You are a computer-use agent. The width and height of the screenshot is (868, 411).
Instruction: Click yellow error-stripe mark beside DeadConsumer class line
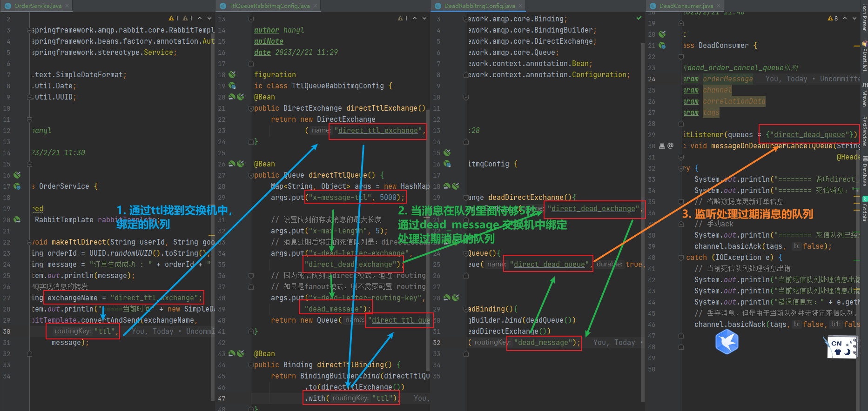856,46
